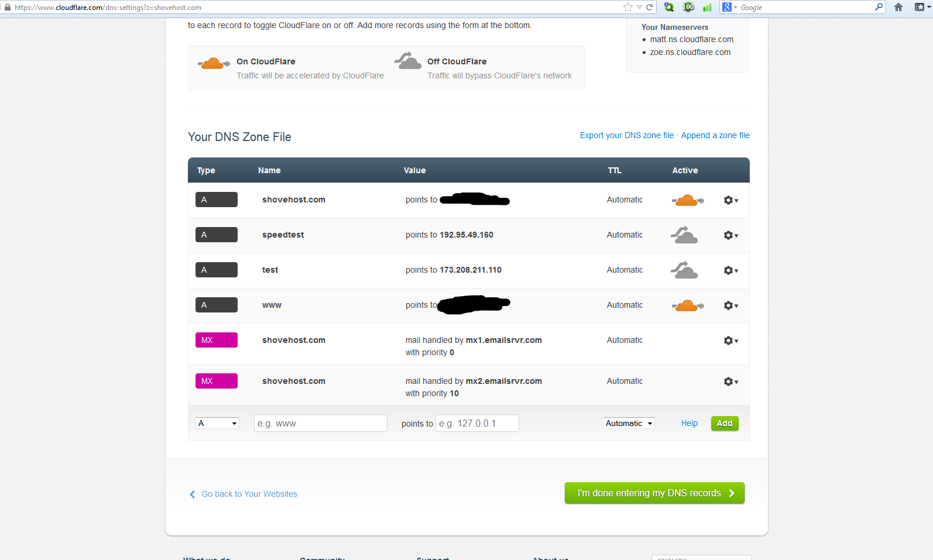Open gear menu for test record
Viewport: 933px width, 560px height.
click(x=730, y=270)
